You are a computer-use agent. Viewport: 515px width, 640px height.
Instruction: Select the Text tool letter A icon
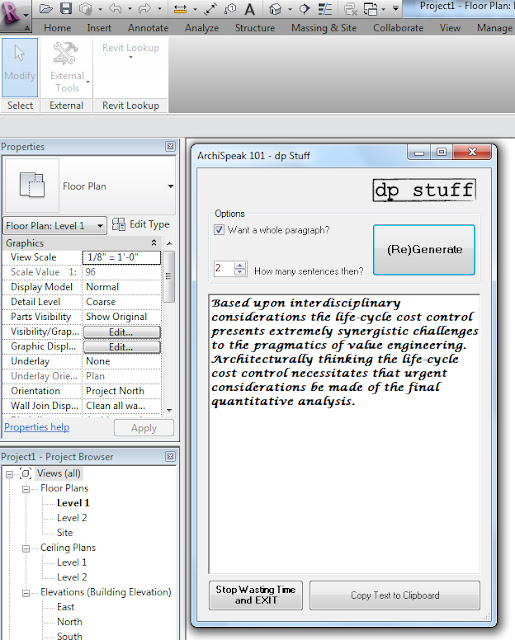coord(250,9)
